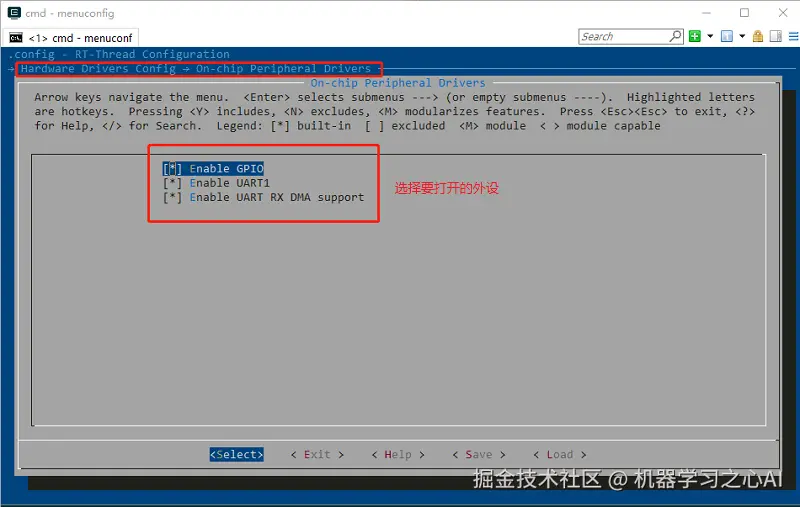Click Hardware Drivers Config breadcrumb text

coord(98,68)
